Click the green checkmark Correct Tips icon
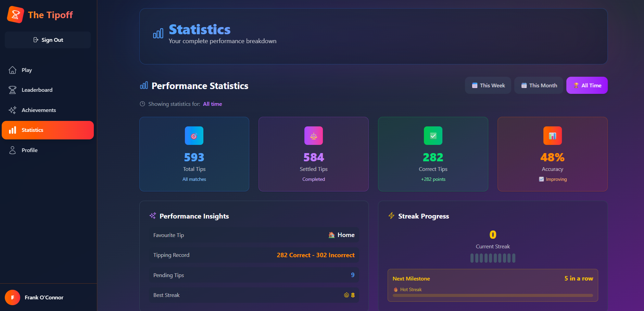The width and height of the screenshot is (644, 311). [x=433, y=136]
